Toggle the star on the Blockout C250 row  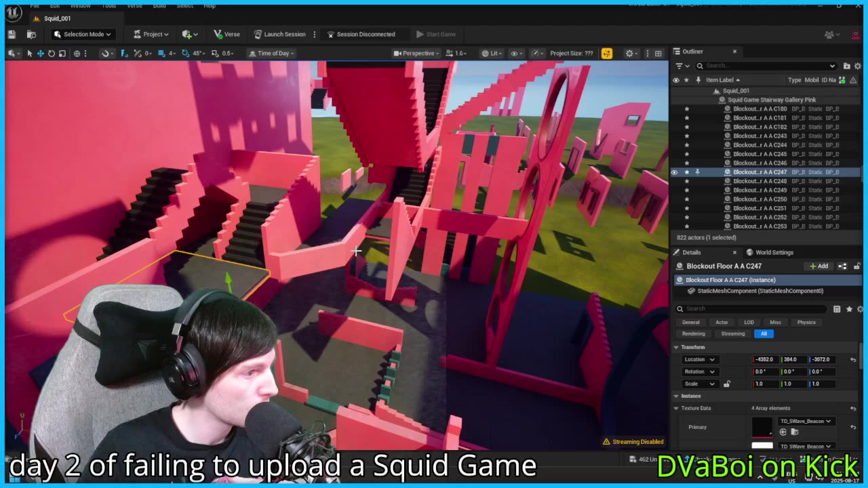click(686, 199)
